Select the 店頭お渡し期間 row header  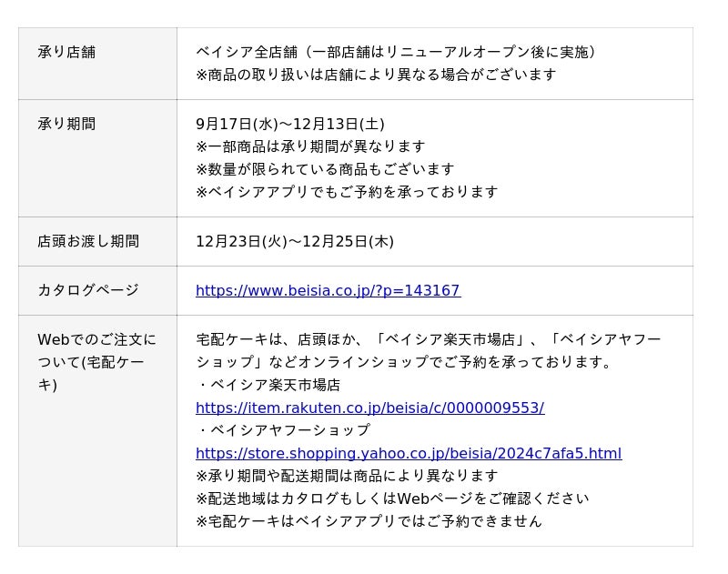click(88, 242)
